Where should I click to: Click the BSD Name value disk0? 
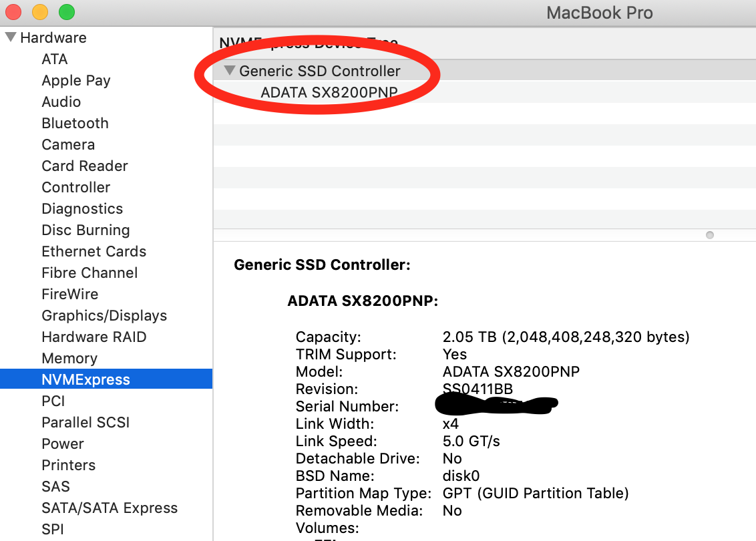[x=461, y=476]
